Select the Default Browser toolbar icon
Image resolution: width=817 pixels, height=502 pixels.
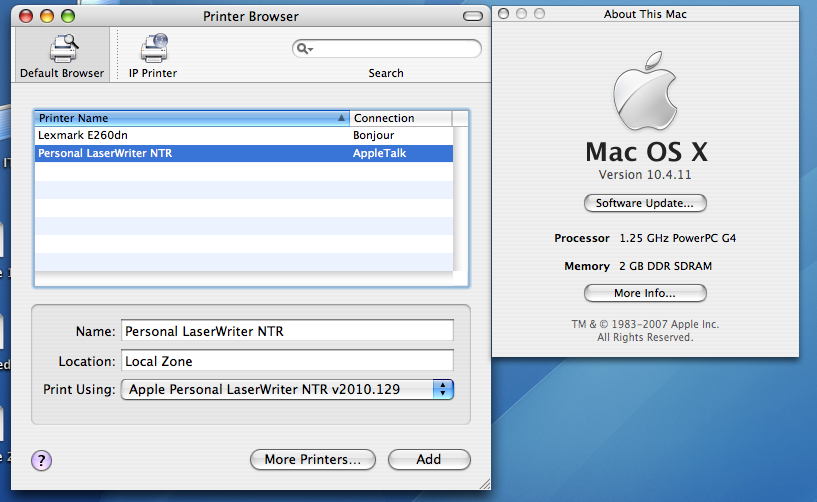[x=62, y=55]
